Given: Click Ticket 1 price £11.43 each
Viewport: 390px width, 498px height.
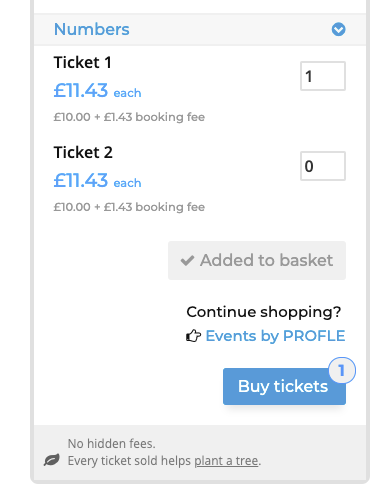Looking at the screenshot, I should click(x=98, y=90).
